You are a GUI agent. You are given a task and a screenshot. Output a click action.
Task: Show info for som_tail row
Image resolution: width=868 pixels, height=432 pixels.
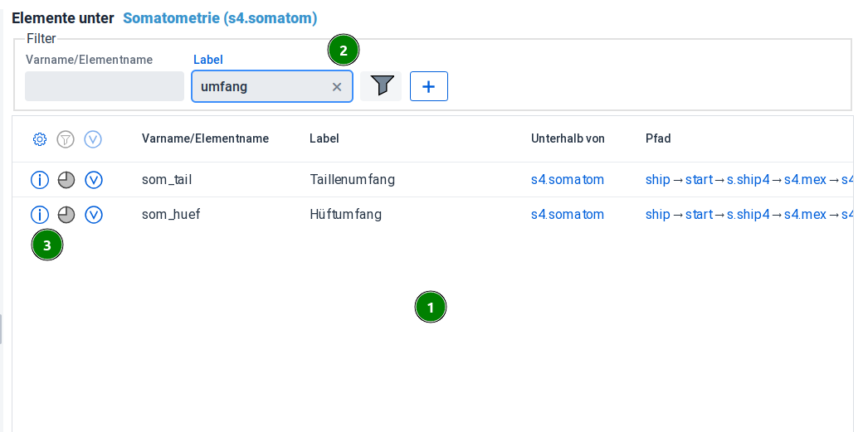point(40,179)
